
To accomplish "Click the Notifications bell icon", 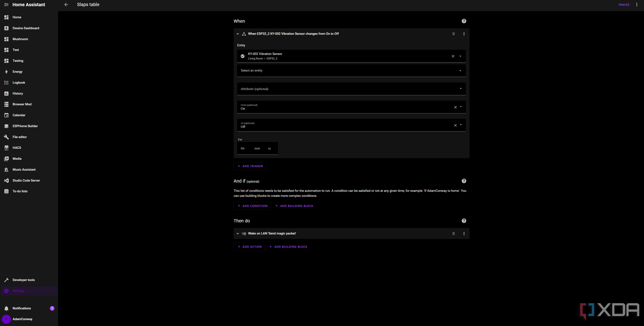I will tap(7, 308).
